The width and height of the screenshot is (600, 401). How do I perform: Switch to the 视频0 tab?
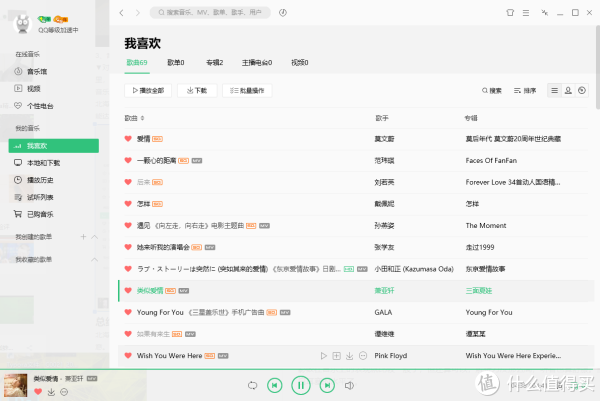pyautogui.click(x=300, y=62)
